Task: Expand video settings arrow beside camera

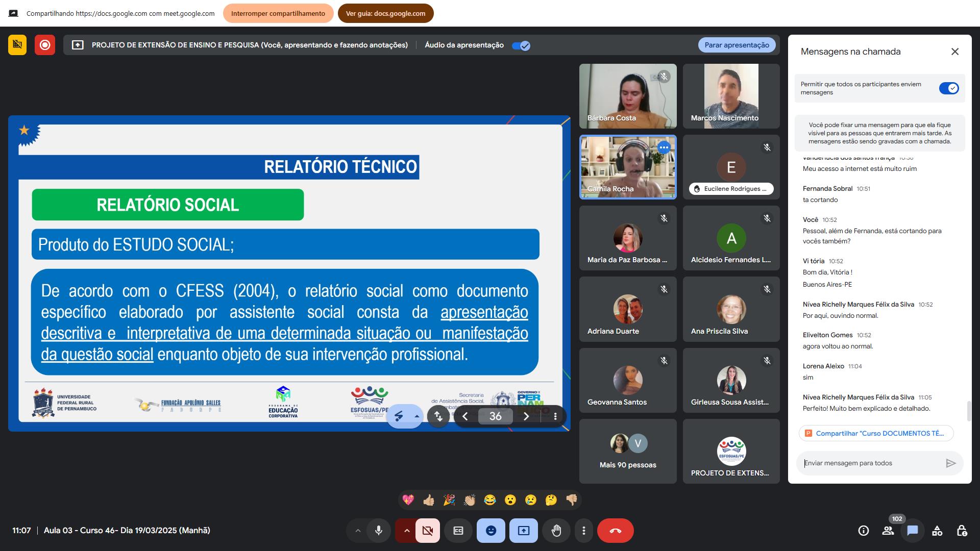Action: click(x=406, y=531)
